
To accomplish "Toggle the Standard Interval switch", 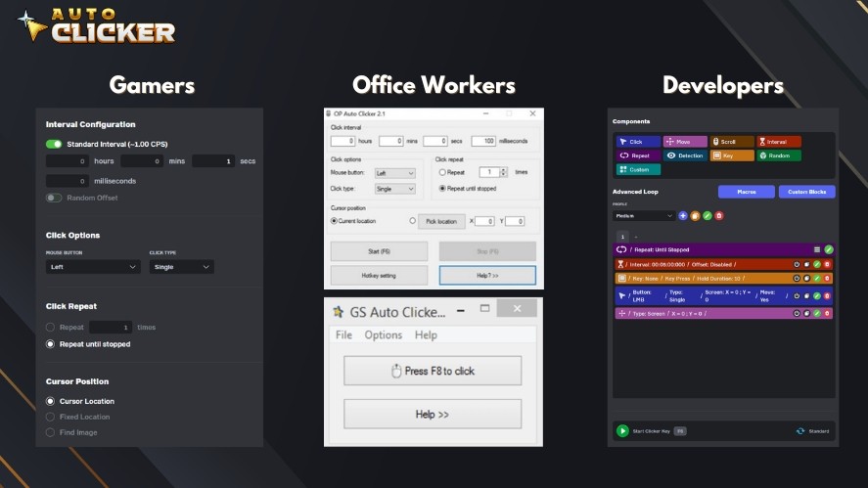I will coord(54,144).
